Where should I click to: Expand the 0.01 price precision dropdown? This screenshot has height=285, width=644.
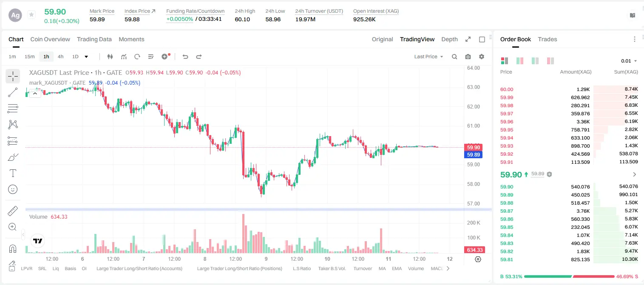(x=629, y=61)
